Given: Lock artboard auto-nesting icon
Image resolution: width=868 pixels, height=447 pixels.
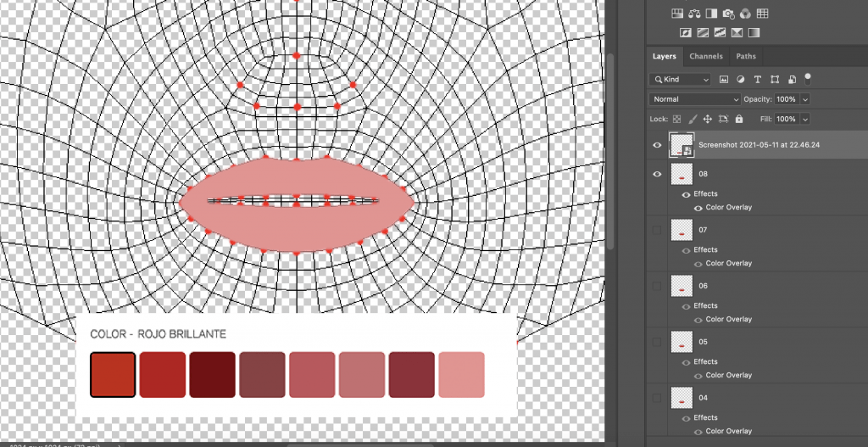Looking at the screenshot, I should (723, 119).
